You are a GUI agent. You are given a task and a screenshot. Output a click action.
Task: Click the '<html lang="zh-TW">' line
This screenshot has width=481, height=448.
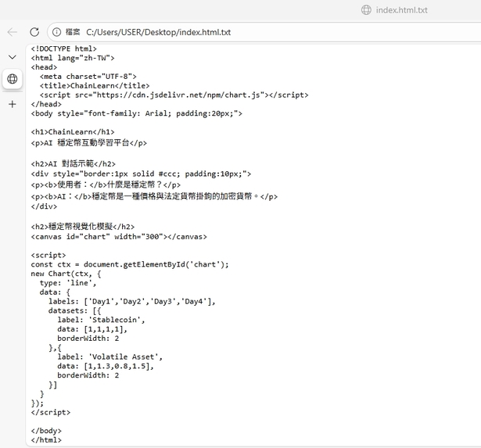(x=73, y=58)
